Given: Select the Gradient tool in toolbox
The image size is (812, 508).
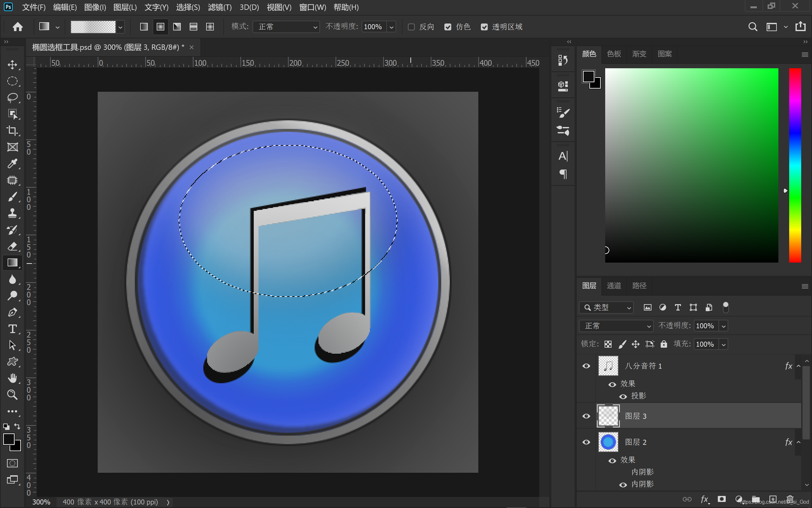Looking at the screenshot, I should pos(12,262).
